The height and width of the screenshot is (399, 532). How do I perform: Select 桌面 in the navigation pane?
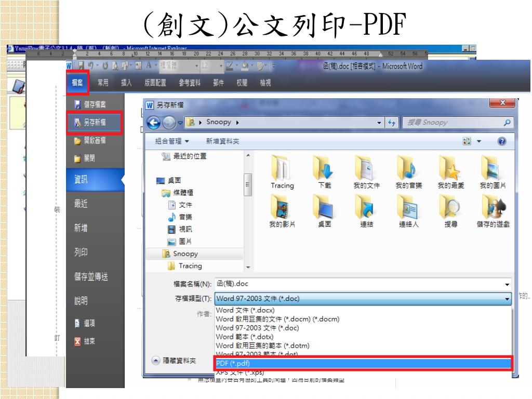[169, 180]
